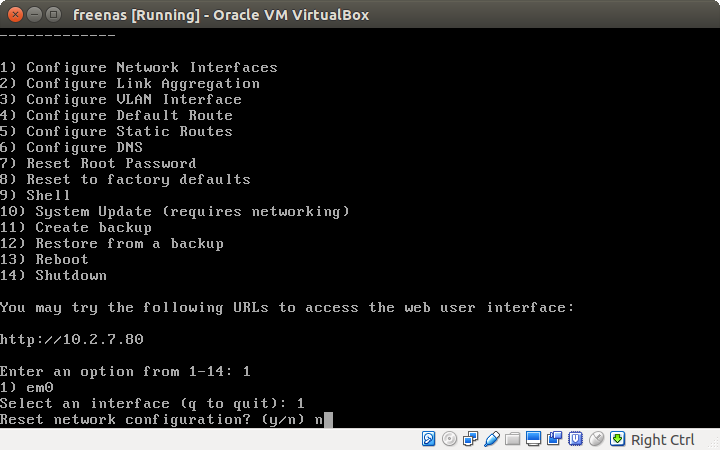Click the 'Create backup' line
The image size is (720, 450).
tap(76, 228)
